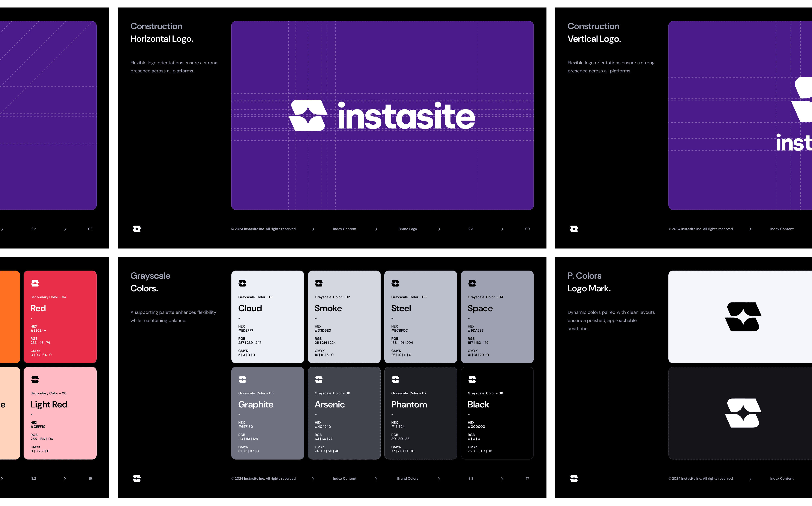Click the logo icon on the Graphite card
Screen dimensions: 812x506
click(242, 380)
